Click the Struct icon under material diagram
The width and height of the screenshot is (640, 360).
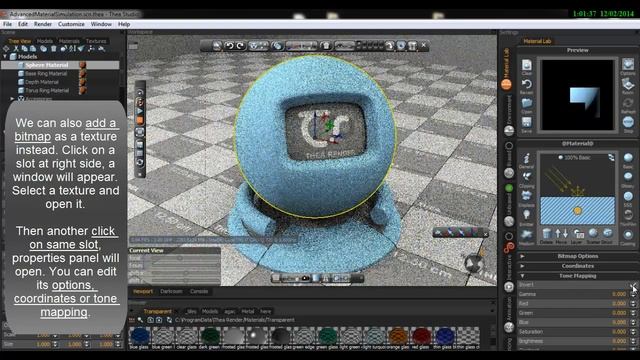608,233
